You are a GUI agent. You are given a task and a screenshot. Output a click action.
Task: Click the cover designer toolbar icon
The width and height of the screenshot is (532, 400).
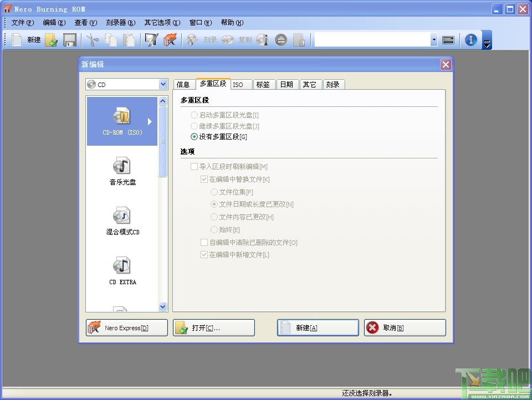(x=299, y=40)
